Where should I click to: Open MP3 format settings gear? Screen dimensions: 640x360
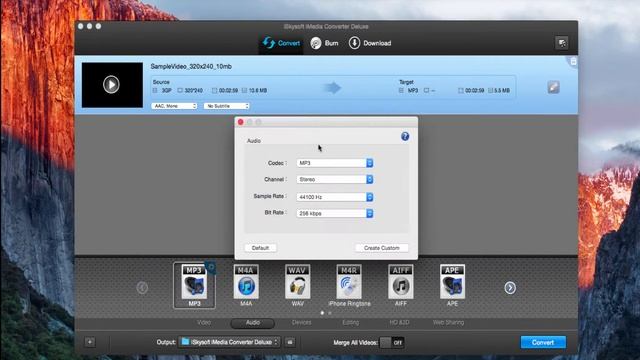click(x=211, y=267)
